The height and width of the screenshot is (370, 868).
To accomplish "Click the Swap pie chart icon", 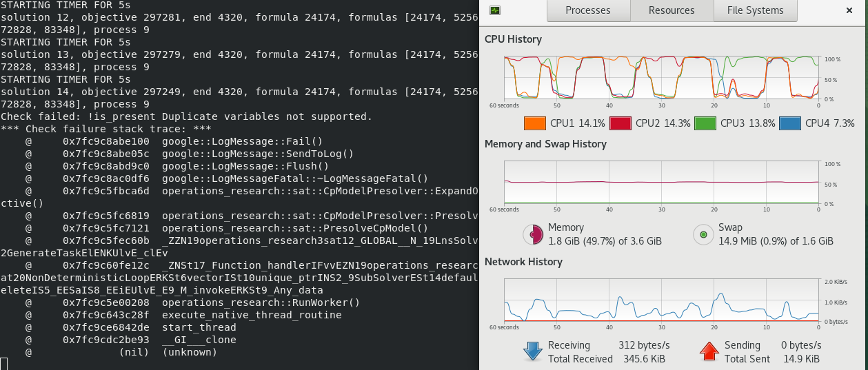I will click(x=703, y=234).
